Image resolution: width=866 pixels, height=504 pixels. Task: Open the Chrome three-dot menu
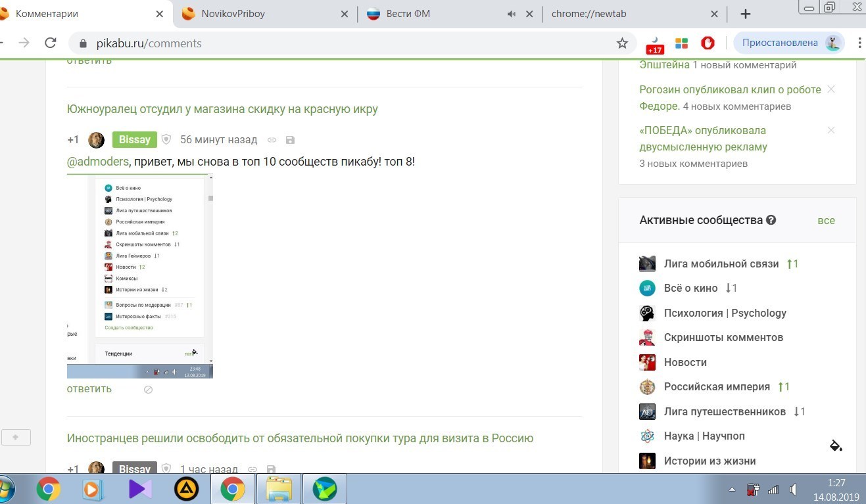(859, 43)
